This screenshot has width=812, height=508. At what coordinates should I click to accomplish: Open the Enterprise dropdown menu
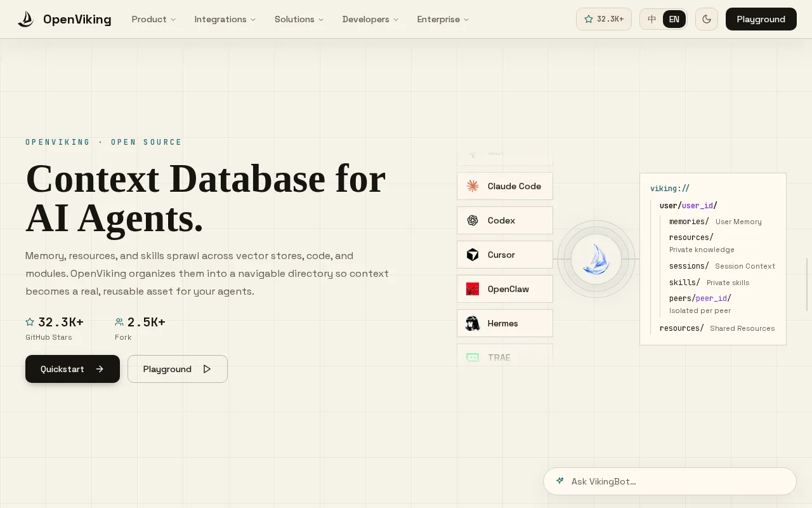(x=443, y=19)
